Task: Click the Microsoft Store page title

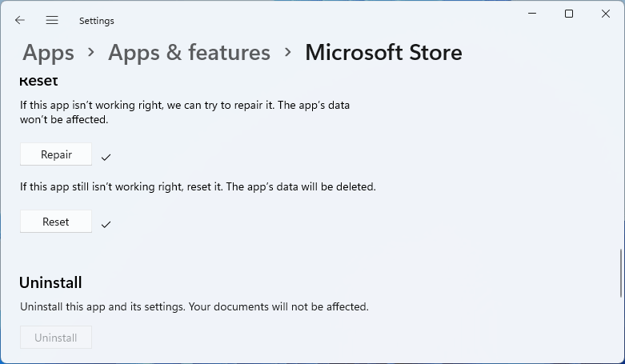Action: [383, 53]
